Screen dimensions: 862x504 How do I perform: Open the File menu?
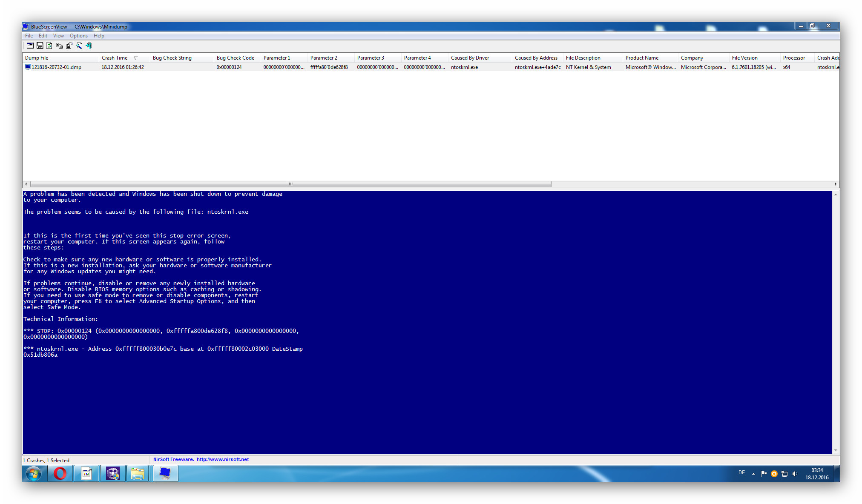(x=29, y=36)
